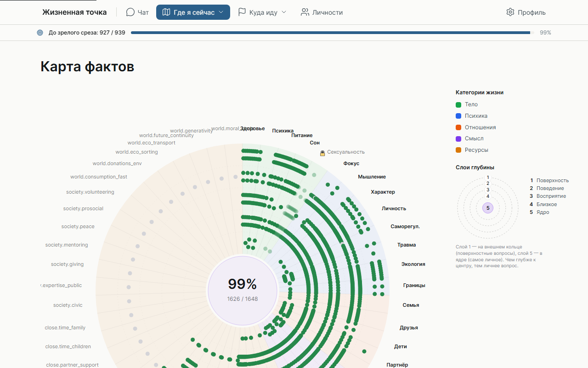Click the target icon beside До зрелого среза

pos(40,33)
